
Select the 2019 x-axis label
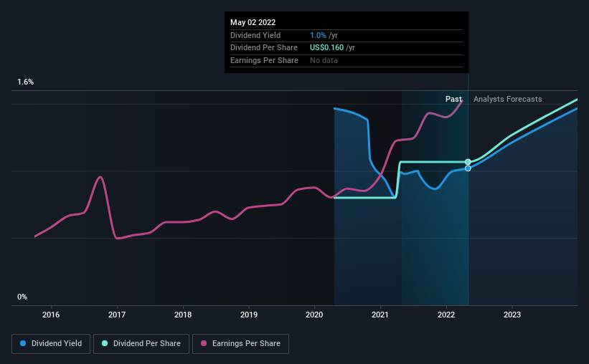click(249, 315)
